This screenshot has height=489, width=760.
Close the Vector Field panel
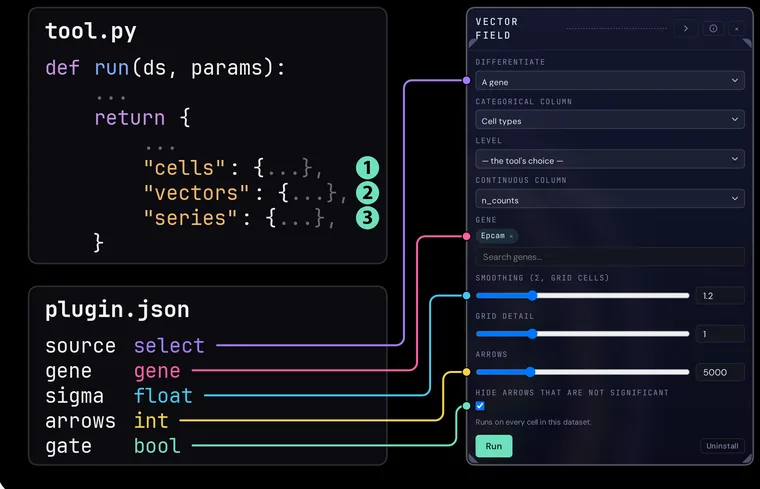click(736, 29)
